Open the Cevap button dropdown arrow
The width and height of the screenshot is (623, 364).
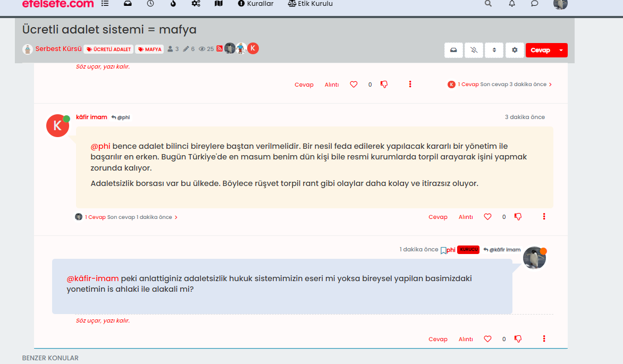tap(562, 49)
